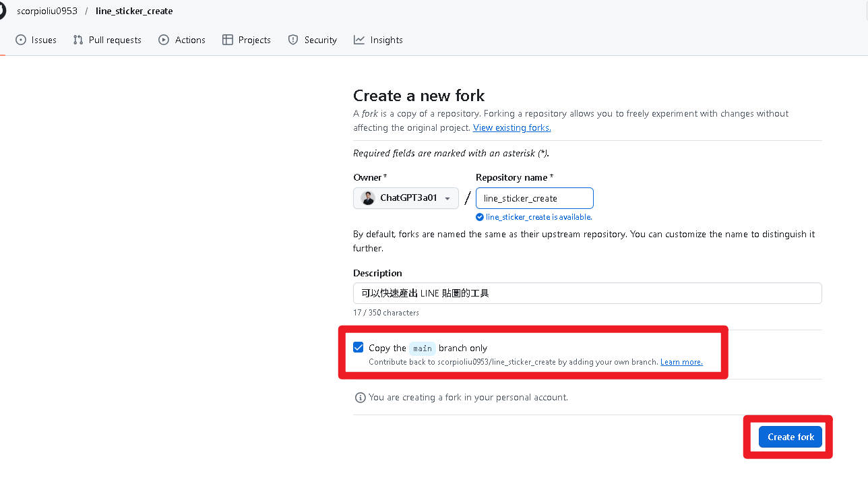The width and height of the screenshot is (868, 488).
Task: Click the ChatGPT3a01 avatar image
Action: [x=368, y=197]
